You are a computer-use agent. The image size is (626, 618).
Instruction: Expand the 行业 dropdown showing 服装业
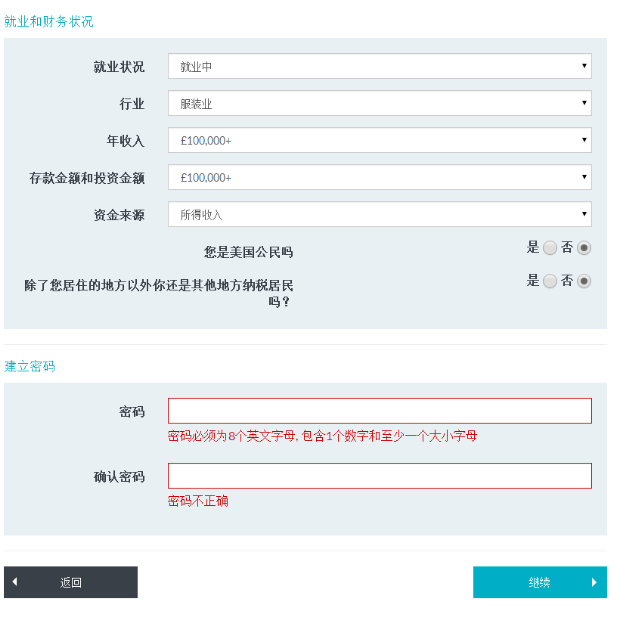tap(379, 104)
